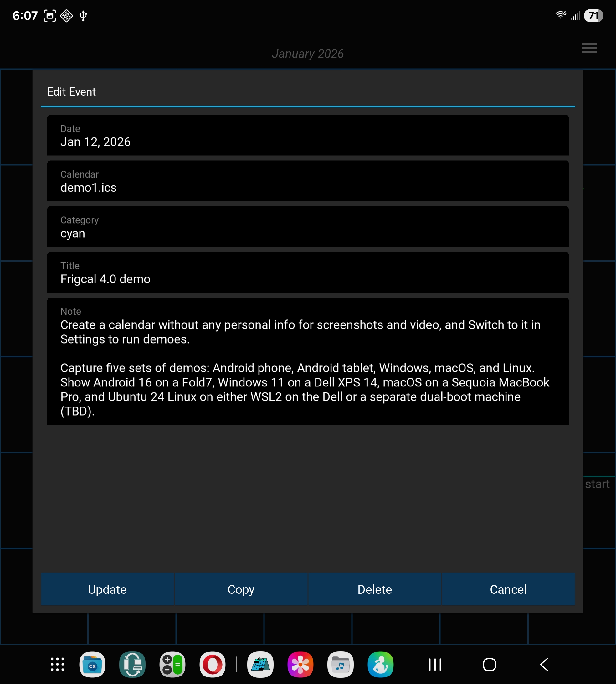Open the Samsung Health runner icon
The image size is (616, 684).
pyautogui.click(x=380, y=664)
